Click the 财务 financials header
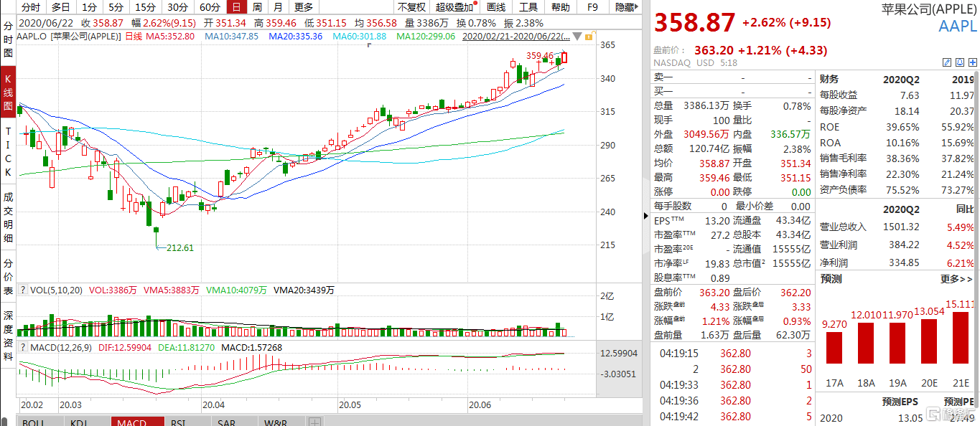The image size is (980, 426). pos(829,80)
